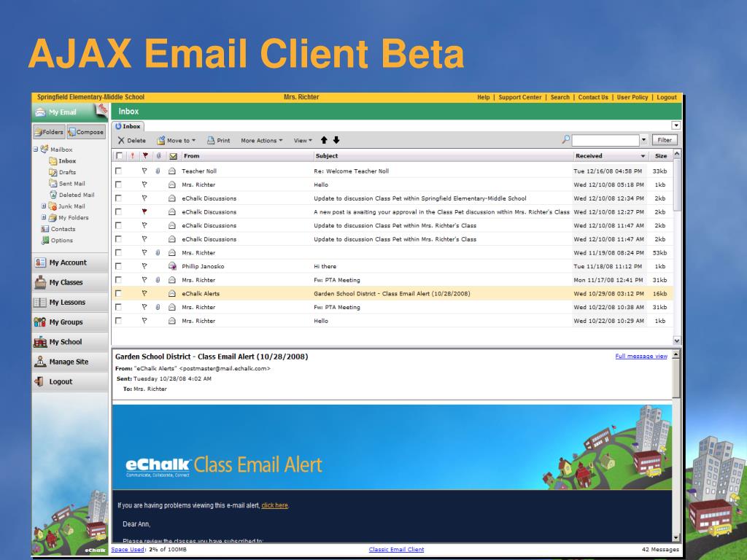Open the Drafts folder
Image resolution: width=747 pixels, height=560 pixels.
tap(67, 172)
